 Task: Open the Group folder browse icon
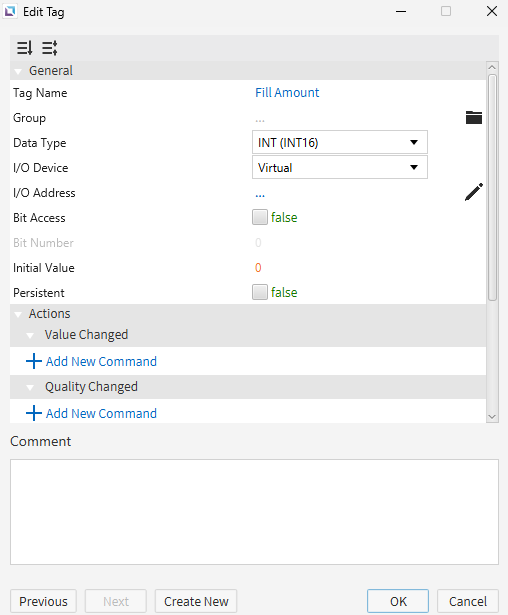coord(473,117)
